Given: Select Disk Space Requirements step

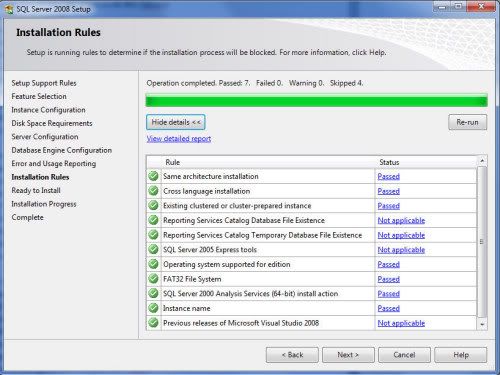Looking at the screenshot, I should point(52,123).
